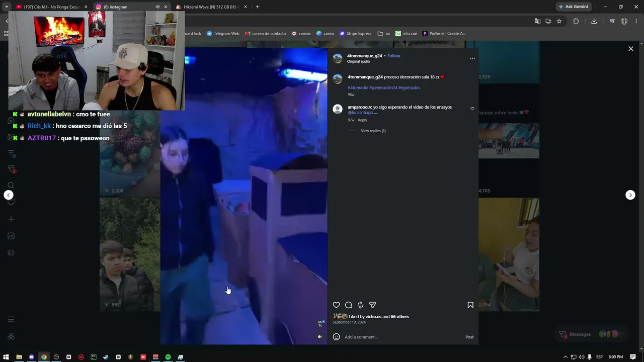Screen dimensions: 644x362
Task: Click the #4tomedio hashtag
Action: click(358, 87)
